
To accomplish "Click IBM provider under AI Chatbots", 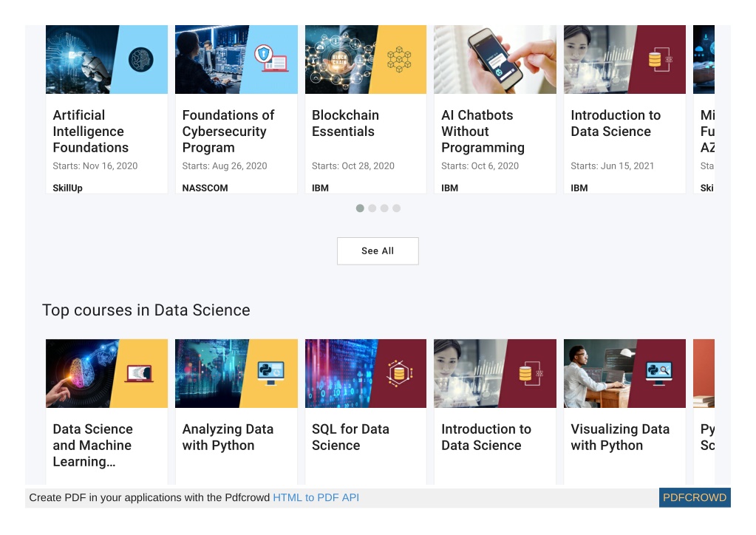I will [x=449, y=188].
